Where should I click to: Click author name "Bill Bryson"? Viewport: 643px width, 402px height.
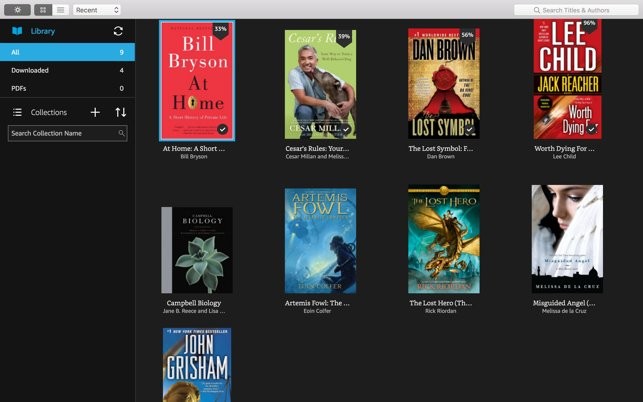[x=194, y=157]
